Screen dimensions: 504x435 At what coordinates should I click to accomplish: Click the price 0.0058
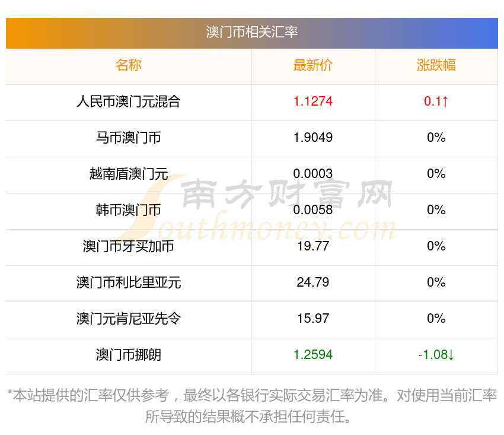coord(312,210)
